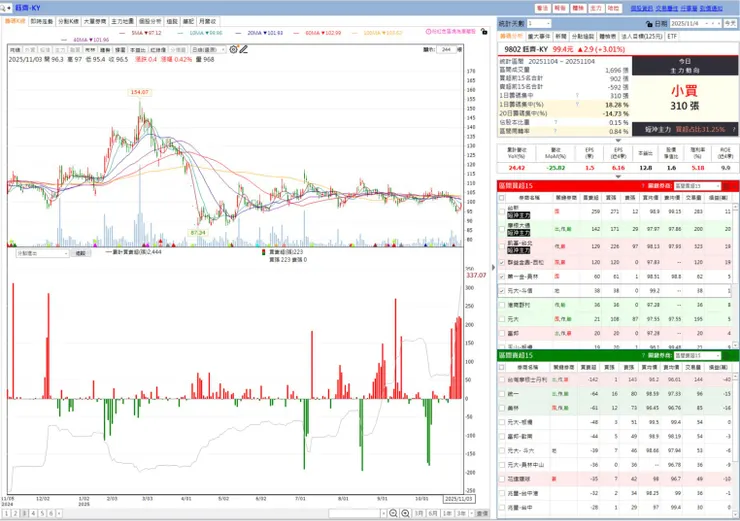Click the red 主力 button in the top bar
The width and height of the screenshot is (740, 521).
(x=596, y=8)
